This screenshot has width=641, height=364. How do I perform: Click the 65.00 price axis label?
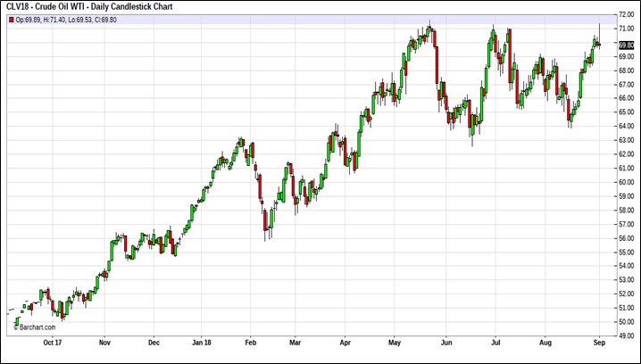tap(627, 112)
